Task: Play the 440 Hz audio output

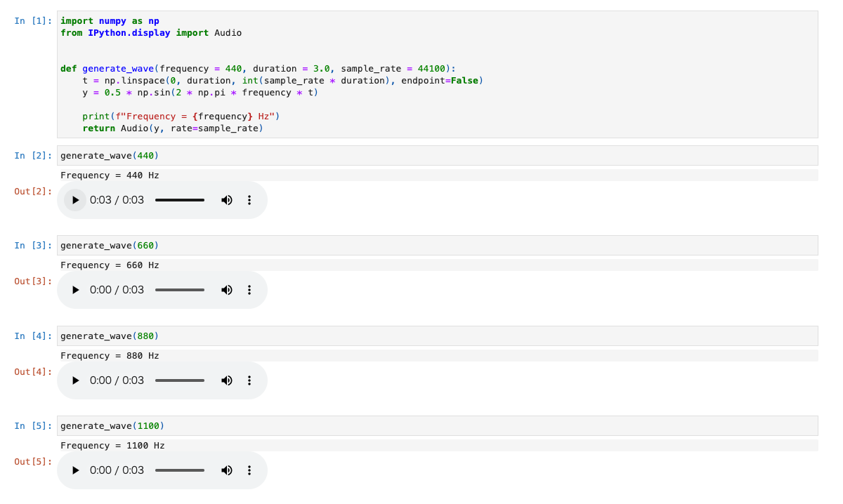Action: point(75,200)
